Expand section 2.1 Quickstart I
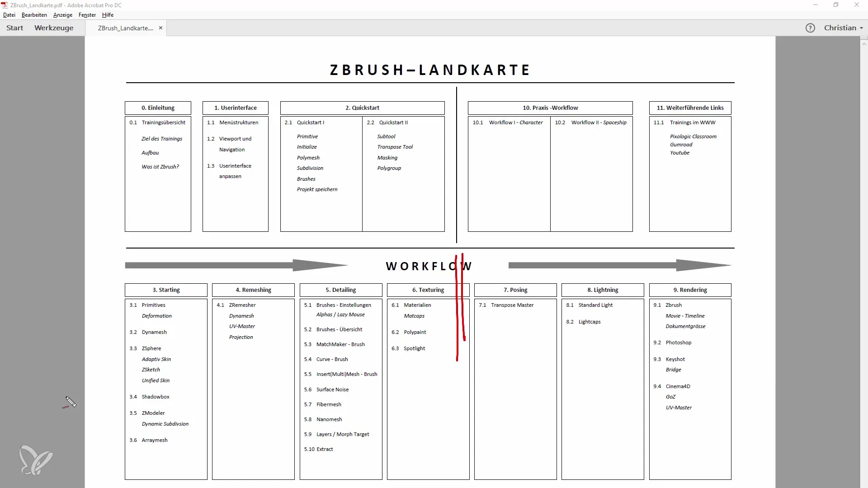Viewport: 868px width, 488px height. click(x=310, y=122)
